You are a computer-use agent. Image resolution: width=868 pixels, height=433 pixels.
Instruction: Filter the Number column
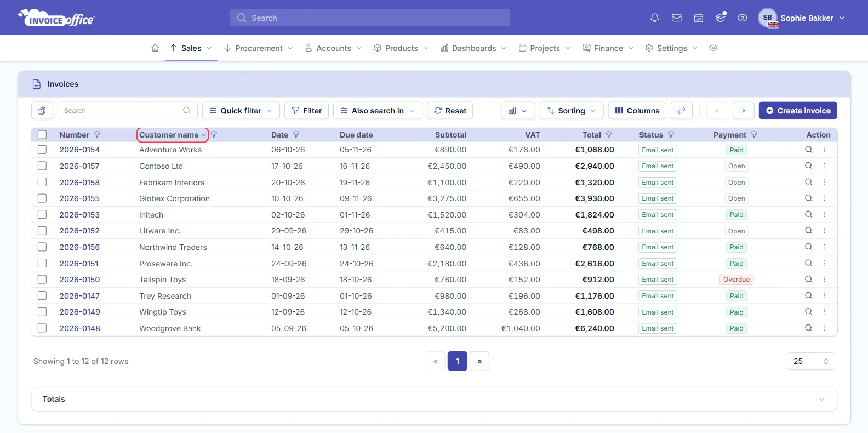tap(98, 135)
